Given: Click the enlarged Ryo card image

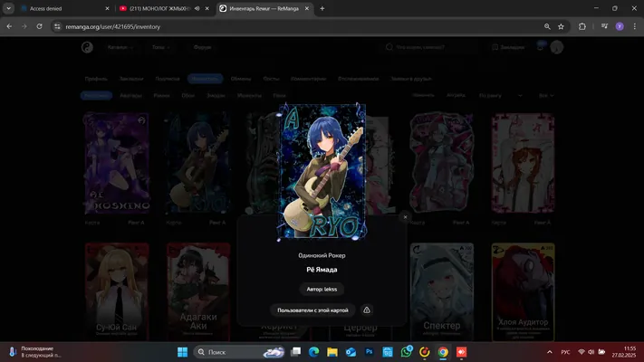Looking at the screenshot, I should pos(322,171).
